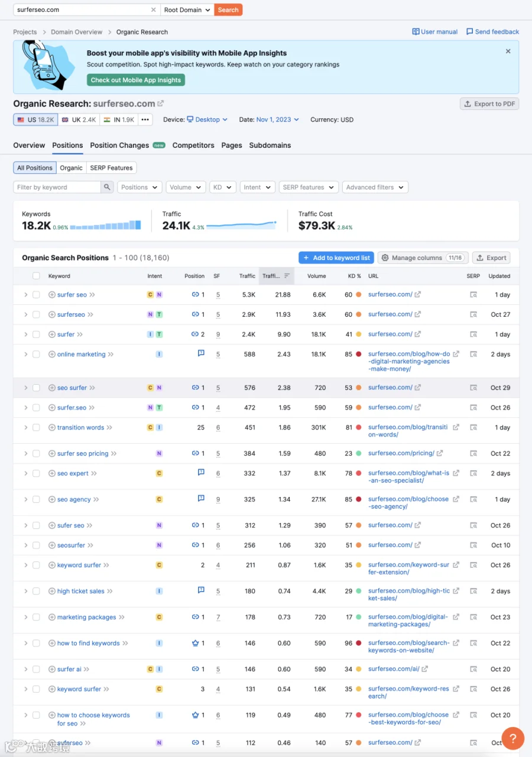Add online marketing keyword via plus icon
The image size is (532, 757).
[x=52, y=355]
